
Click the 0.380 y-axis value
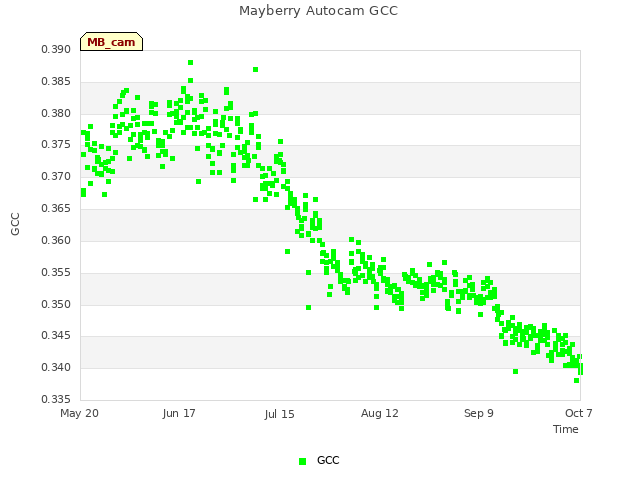tap(56, 113)
